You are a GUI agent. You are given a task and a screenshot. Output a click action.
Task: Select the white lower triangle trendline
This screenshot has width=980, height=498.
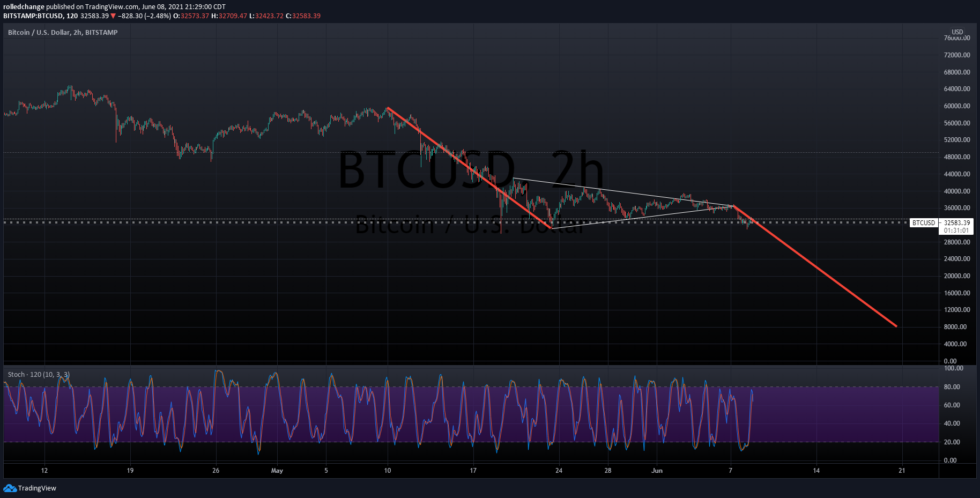(x=643, y=217)
